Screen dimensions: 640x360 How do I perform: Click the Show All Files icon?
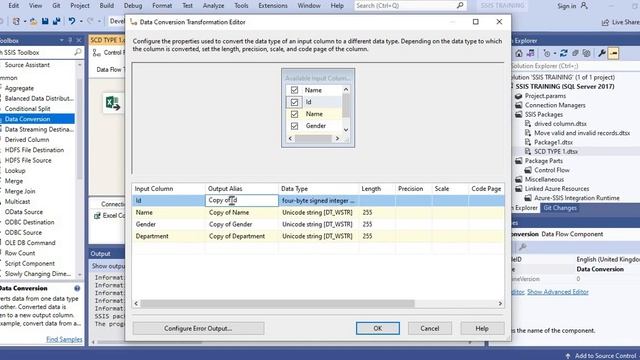click(x=587, y=53)
